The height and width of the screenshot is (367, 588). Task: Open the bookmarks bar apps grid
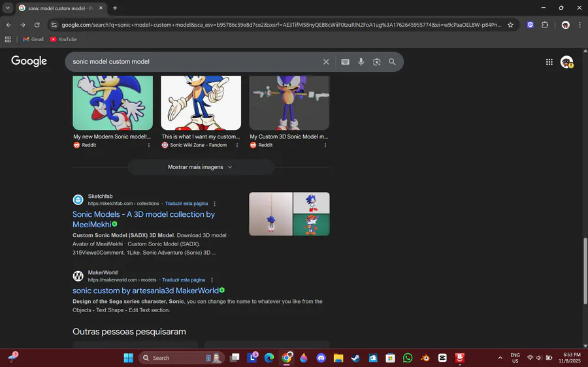(x=8, y=39)
